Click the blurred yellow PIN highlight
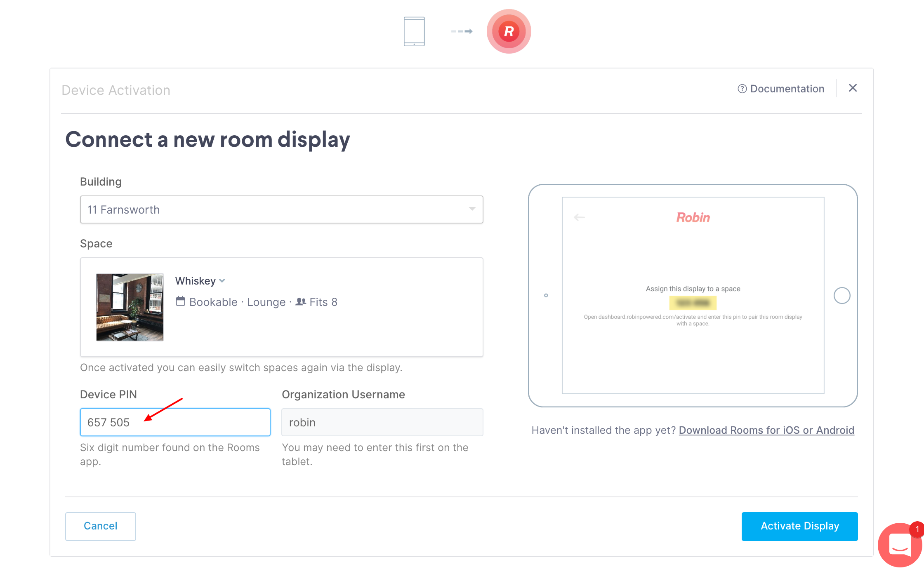The height and width of the screenshot is (574, 924). tap(693, 303)
